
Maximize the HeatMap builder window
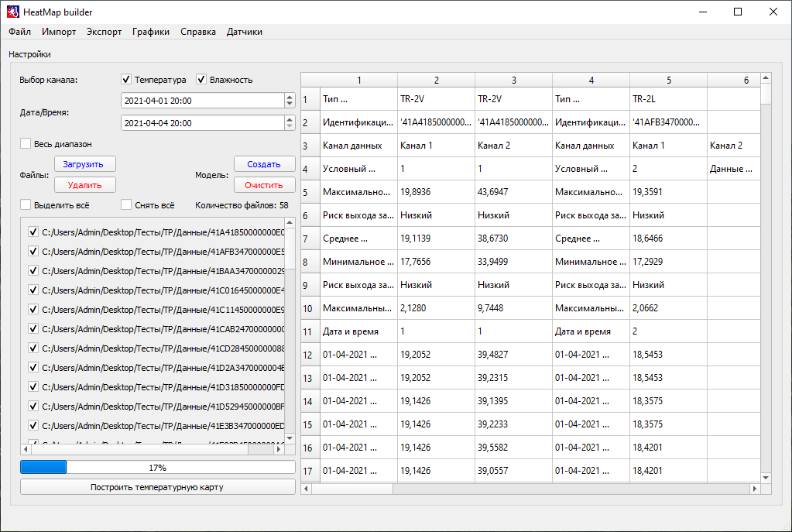tap(738, 12)
